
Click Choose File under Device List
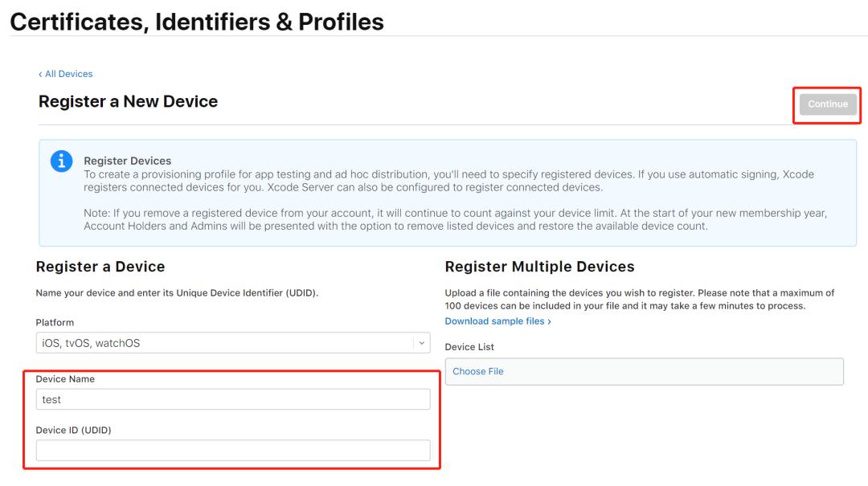click(478, 371)
